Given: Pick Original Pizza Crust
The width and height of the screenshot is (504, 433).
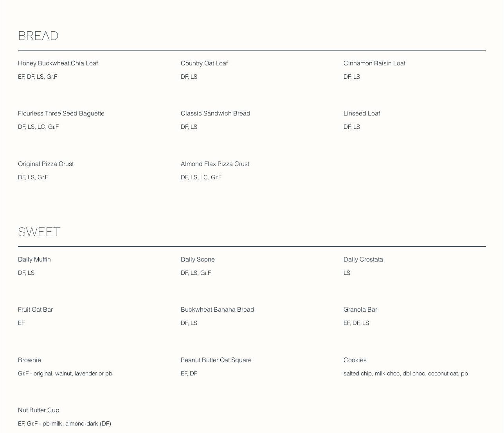Looking at the screenshot, I should (x=46, y=164).
